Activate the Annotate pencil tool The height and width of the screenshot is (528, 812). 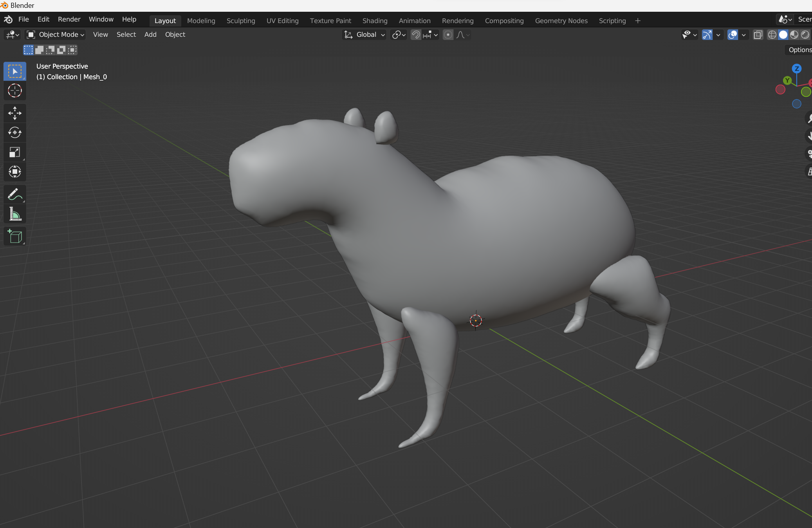pos(14,194)
